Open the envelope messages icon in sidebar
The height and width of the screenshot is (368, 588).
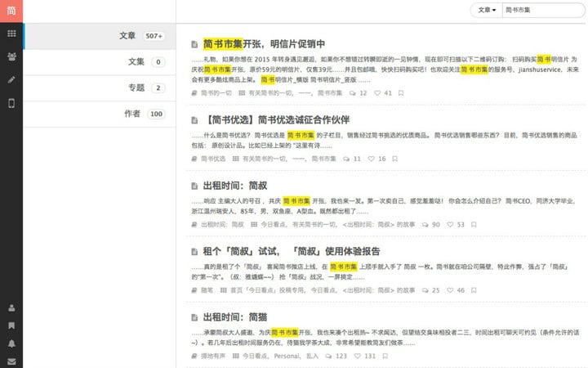tap(11, 361)
